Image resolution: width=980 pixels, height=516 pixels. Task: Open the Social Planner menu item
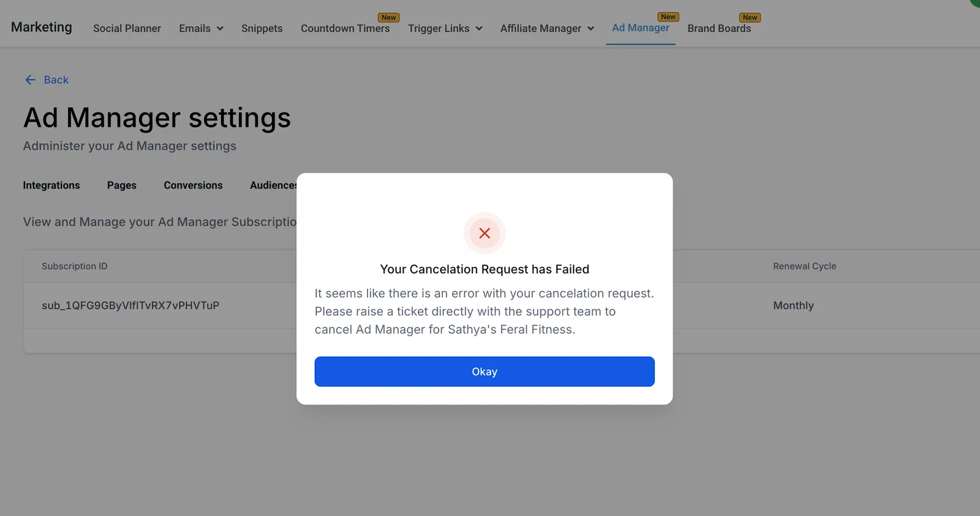point(127,28)
